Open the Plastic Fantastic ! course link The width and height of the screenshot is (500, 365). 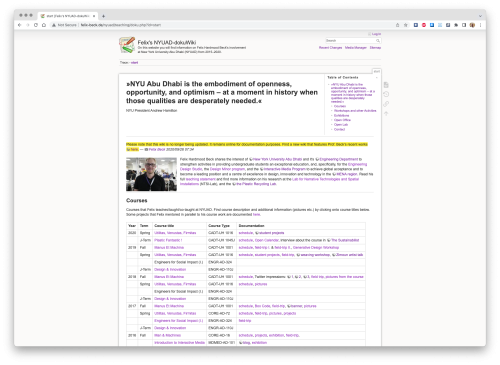pyautogui.click(x=168, y=240)
